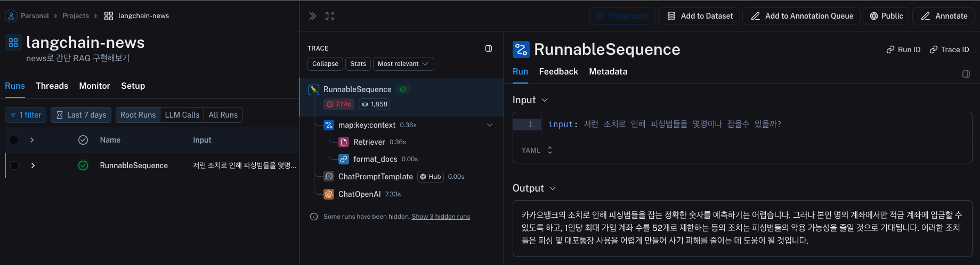Switch run filter to LLM Calls

182,115
